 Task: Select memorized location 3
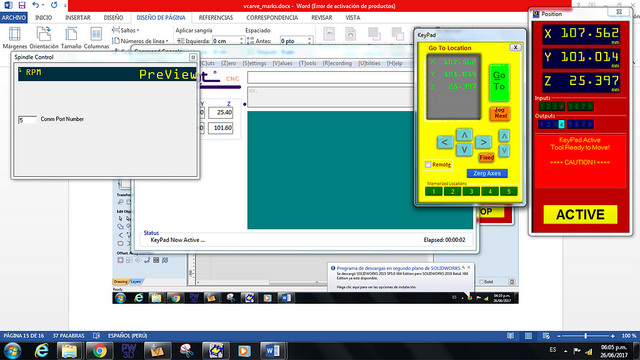[471, 191]
